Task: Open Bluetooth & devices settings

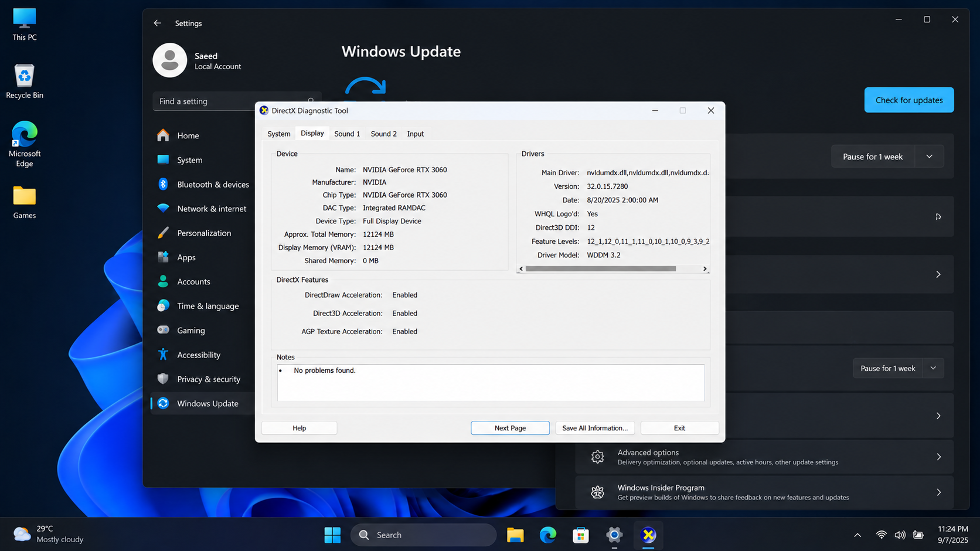Action: click(x=203, y=184)
